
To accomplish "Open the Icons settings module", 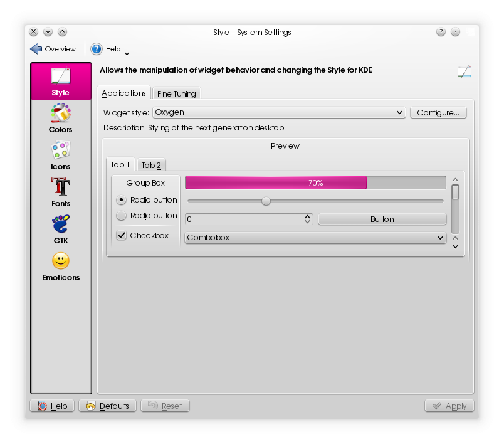I will (61, 156).
